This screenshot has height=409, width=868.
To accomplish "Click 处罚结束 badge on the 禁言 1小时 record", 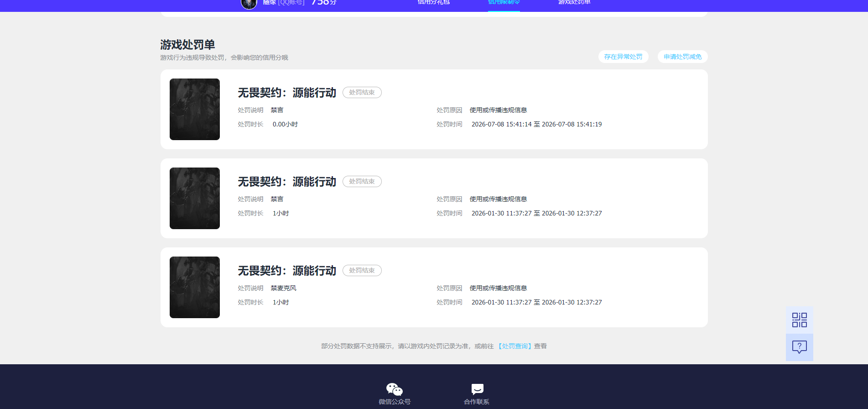I will point(362,181).
